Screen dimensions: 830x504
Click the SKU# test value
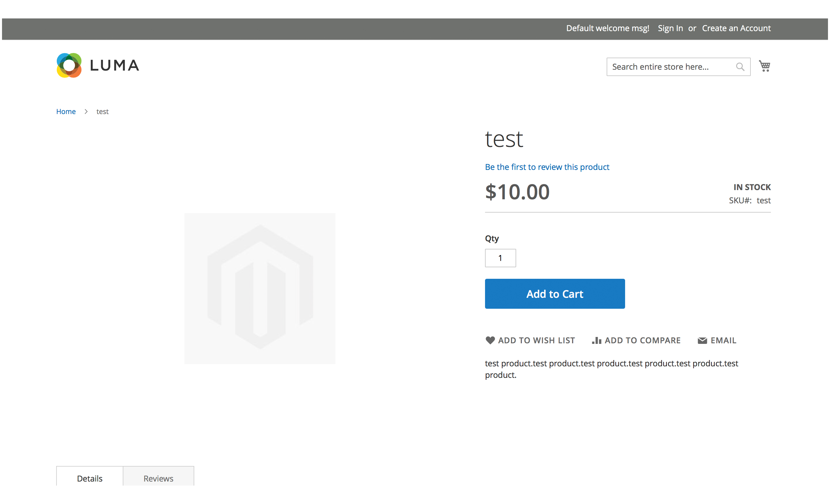(x=764, y=200)
